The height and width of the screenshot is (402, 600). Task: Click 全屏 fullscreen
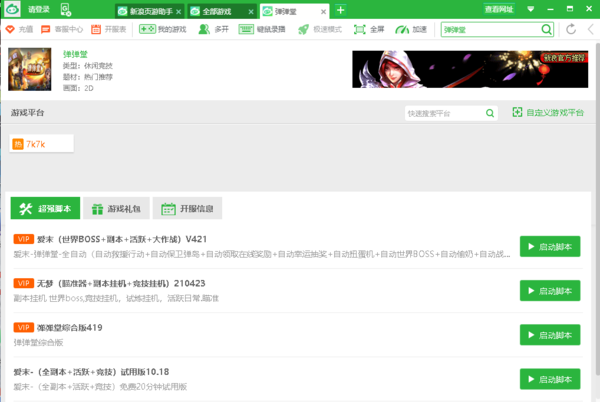[369, 29]
